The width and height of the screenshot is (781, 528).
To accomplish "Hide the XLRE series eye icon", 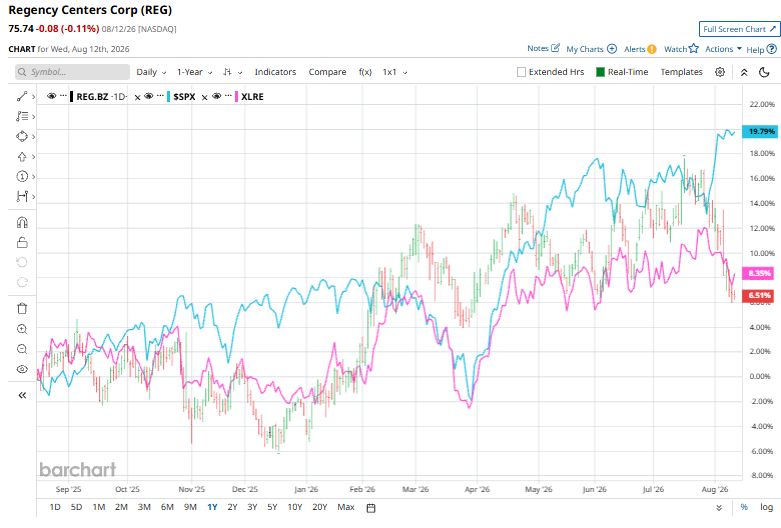I will 216,96.
